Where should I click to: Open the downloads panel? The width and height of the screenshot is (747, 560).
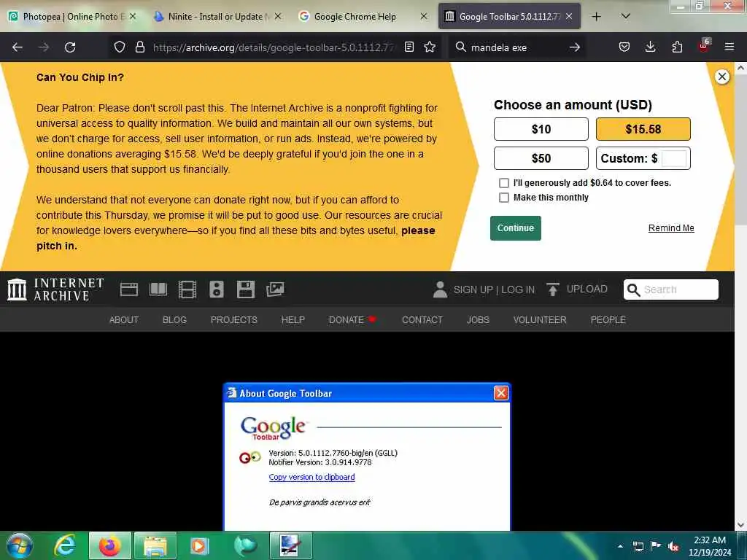[650, 47]
